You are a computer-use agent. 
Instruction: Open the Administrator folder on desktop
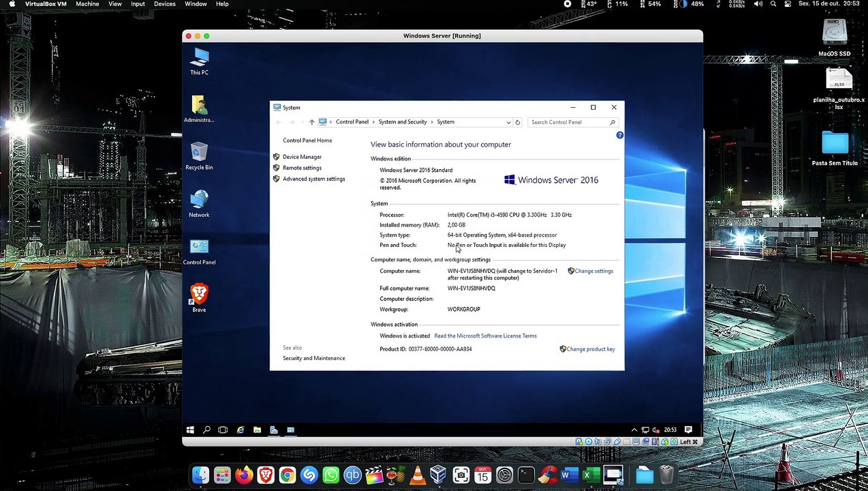199,109
